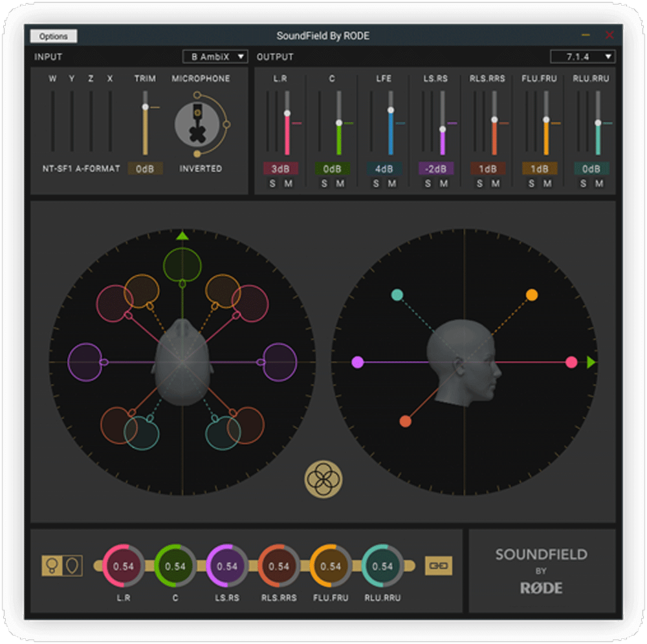Enable solo on the RLU.RRU channel
Viewport: 647px width, 644px height.
[583, 184]
